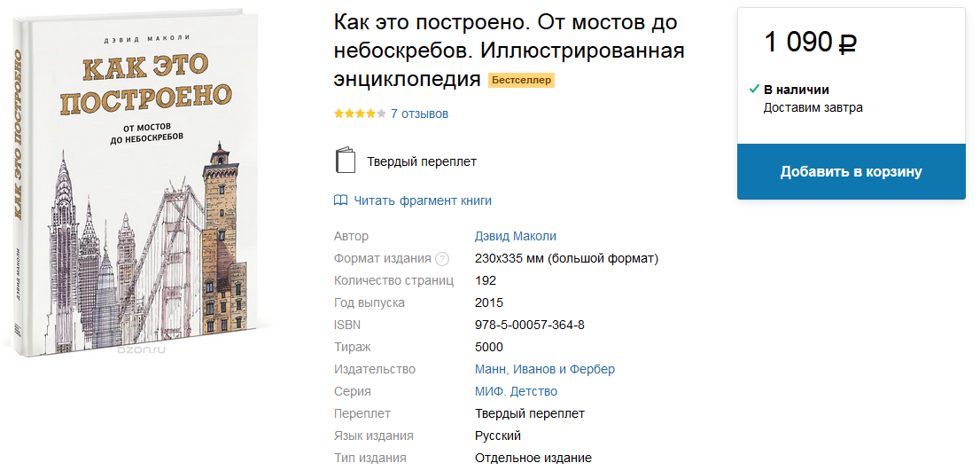The image size is (980, 471).
Task: Open publisher Манн, Иванов и Фербер
Action: click(x=545, y=369)
